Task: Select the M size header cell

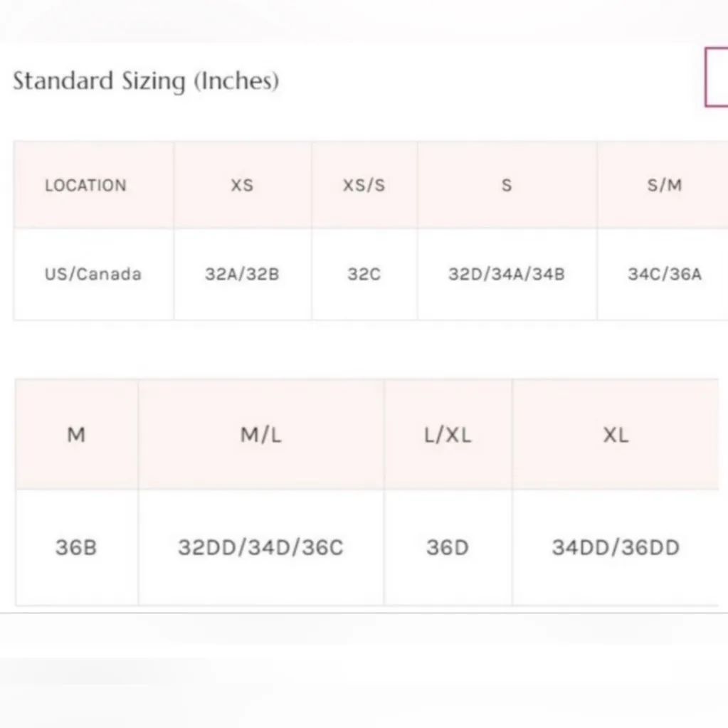Action: click(76, 435)
